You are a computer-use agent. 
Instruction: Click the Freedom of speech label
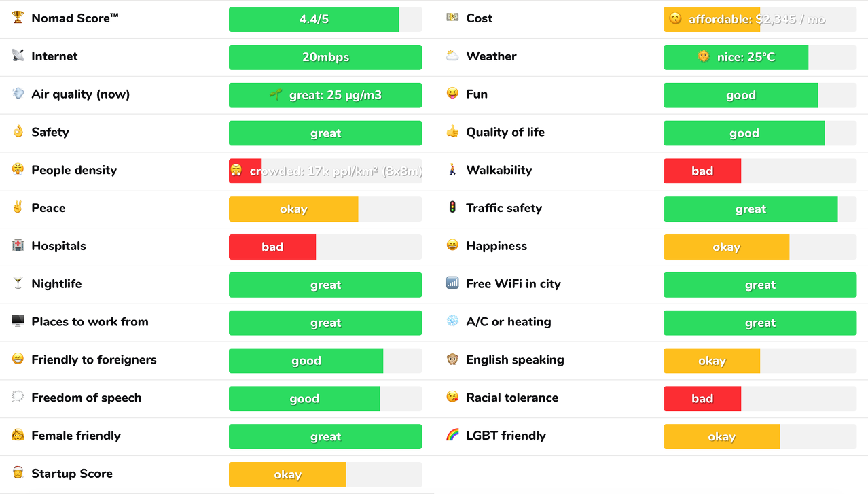[86, 398]
